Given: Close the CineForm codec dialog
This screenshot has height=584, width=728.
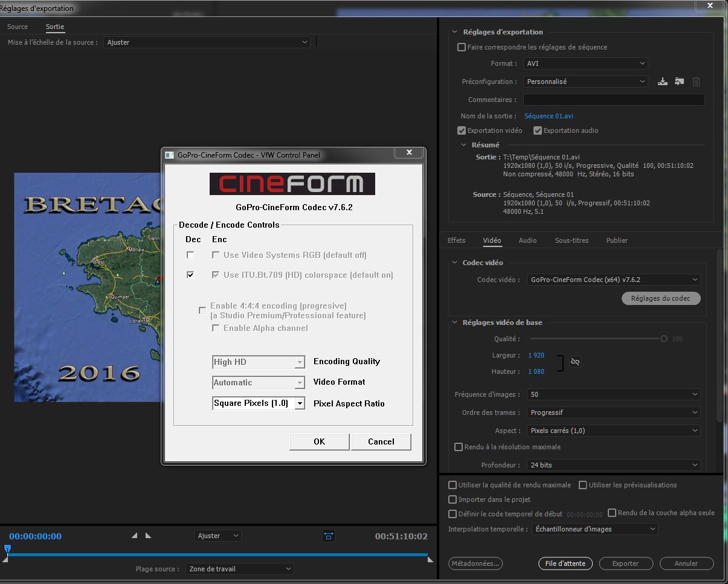Looking at the screenshot, I should [409, 153].
